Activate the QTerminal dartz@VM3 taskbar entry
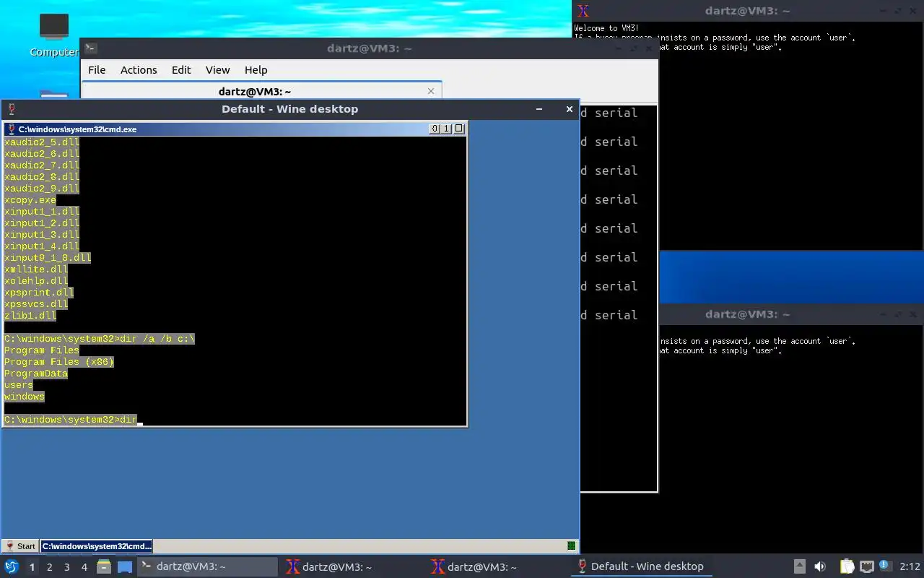 pyautogui.click(x=207, y=566)
